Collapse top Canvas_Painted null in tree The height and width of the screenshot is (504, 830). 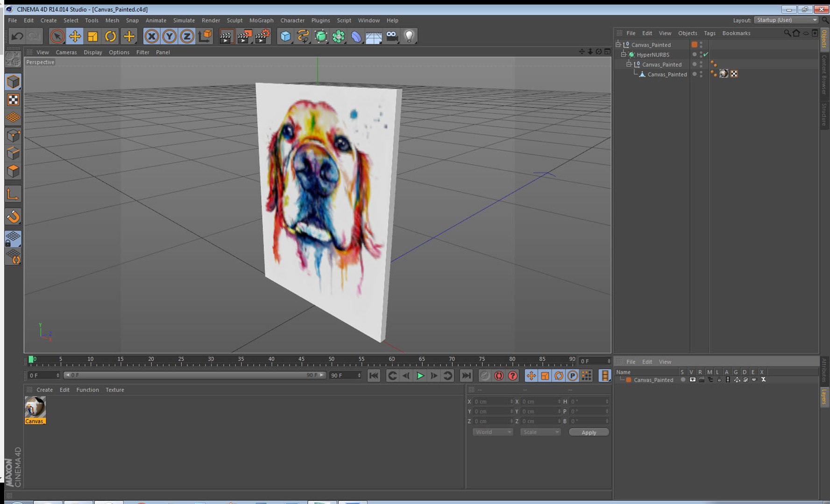(x=618, y=45)
